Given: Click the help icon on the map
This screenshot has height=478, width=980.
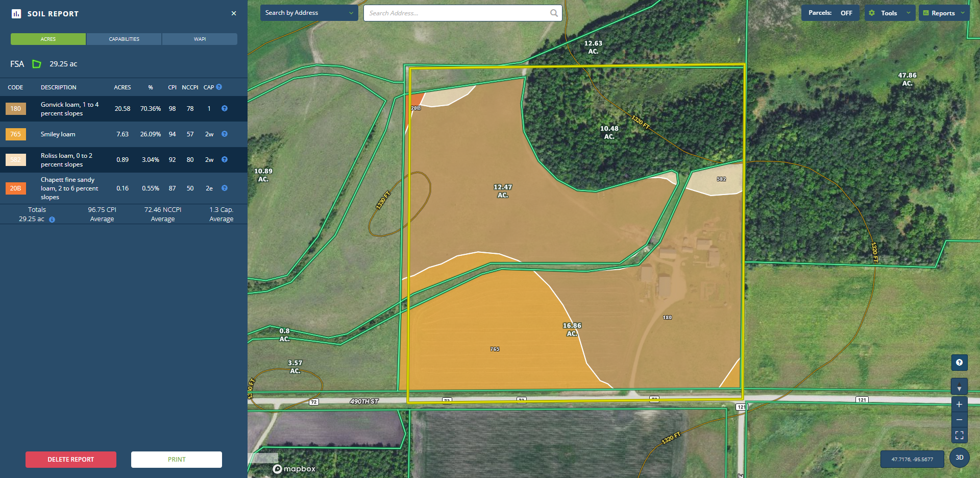Looking at the screenshot, I should tap(959, 363).
